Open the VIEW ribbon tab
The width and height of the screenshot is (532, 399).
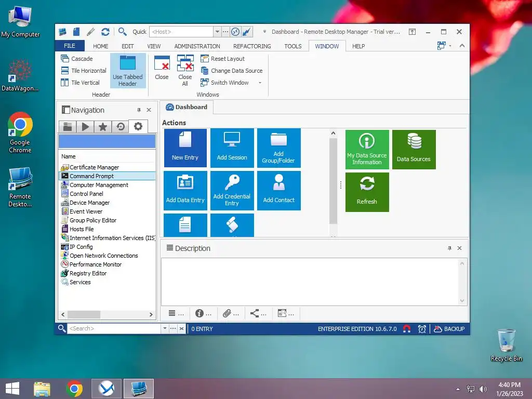[x=154, y=46]
